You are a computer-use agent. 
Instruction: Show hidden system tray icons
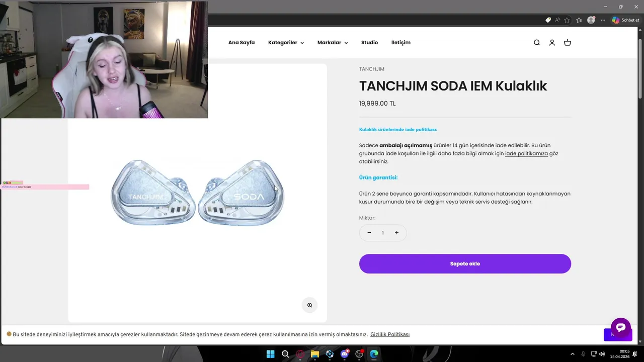[572, 354]
